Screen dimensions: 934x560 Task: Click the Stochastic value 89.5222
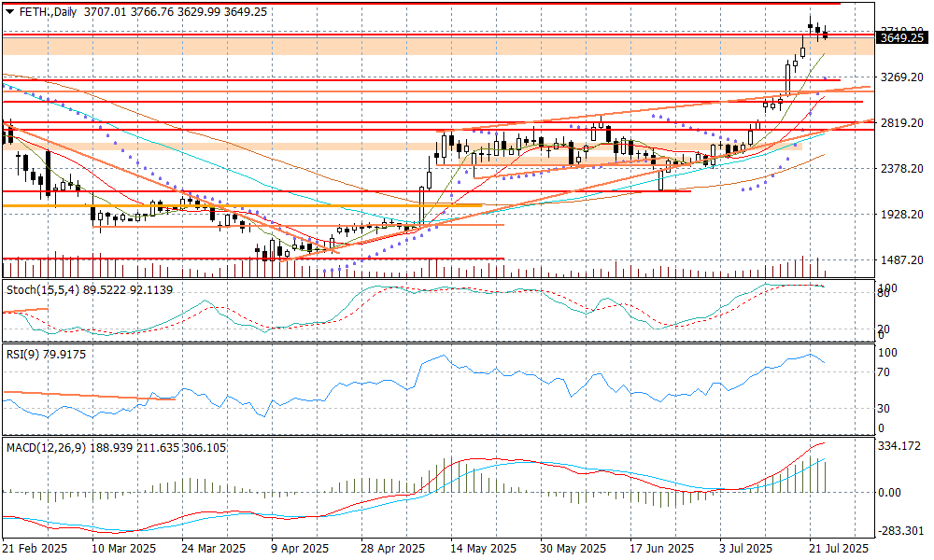pos(105,290)
